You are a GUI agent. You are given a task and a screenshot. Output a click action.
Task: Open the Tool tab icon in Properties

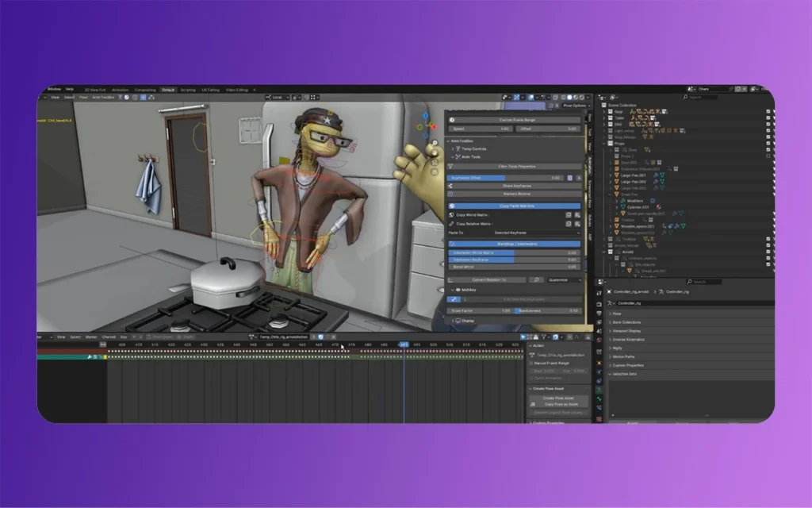pyautogui.click(x=599, y=294)
